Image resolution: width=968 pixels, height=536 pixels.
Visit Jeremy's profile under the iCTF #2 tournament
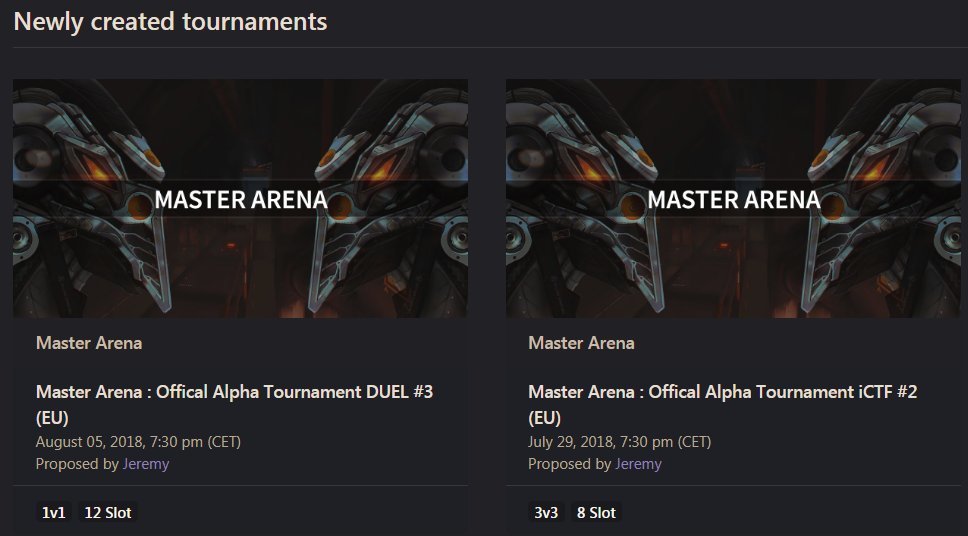[x=638, y=464]
